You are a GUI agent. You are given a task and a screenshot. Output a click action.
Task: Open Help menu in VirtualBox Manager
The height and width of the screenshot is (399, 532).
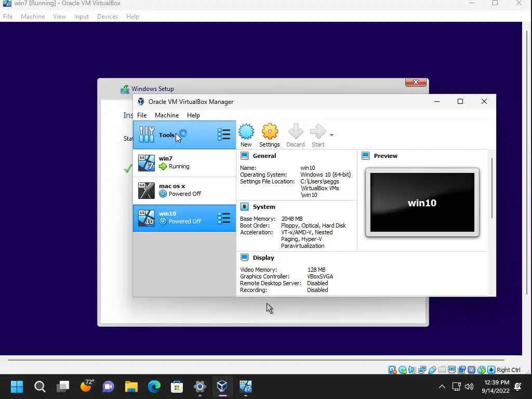[x=193, y=115]
